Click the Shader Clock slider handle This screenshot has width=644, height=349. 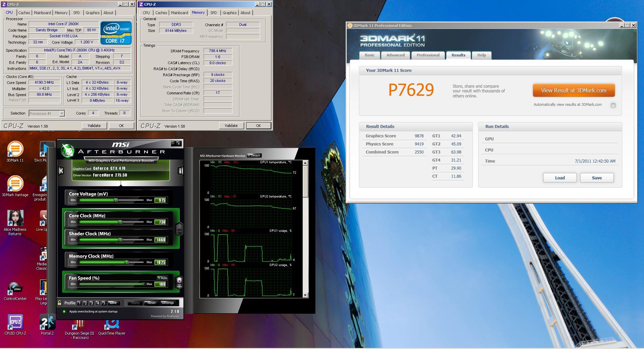[120, 239]
